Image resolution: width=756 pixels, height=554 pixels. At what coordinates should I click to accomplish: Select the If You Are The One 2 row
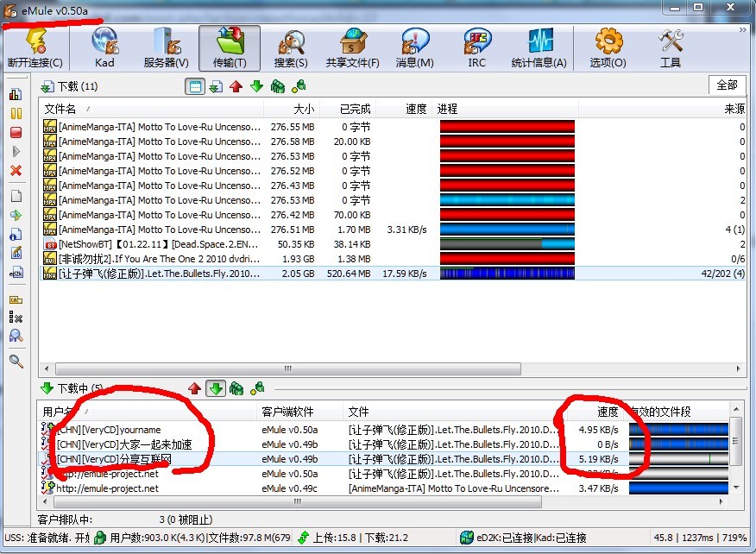(393, 259)
